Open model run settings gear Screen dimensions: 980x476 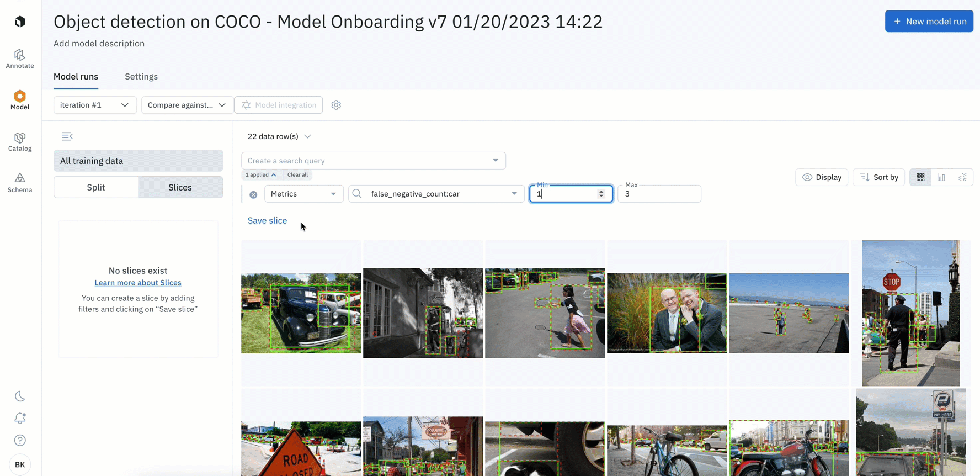point(336,105)
